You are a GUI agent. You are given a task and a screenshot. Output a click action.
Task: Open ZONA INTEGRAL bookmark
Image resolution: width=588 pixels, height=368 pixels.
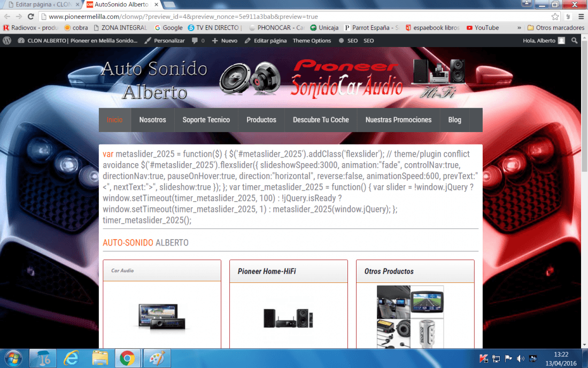[120, 28]
